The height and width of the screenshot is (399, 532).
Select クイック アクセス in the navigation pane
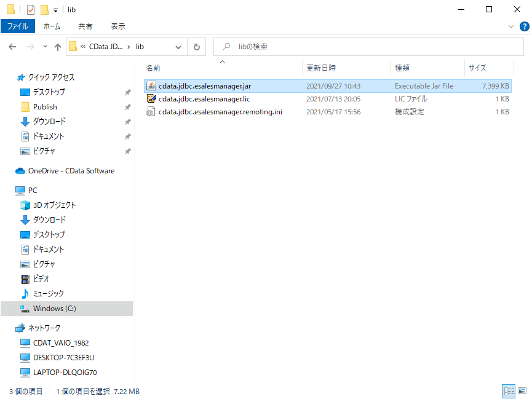point(51,77)
